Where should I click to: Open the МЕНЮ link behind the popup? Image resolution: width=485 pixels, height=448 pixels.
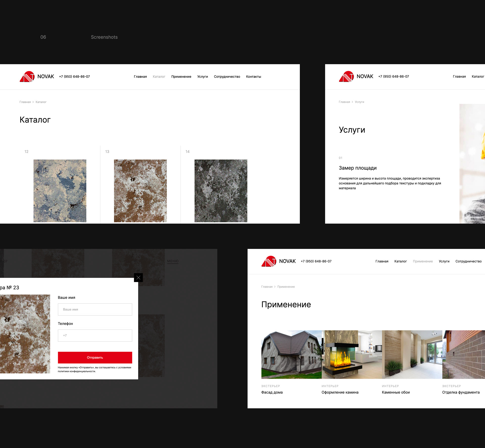[173, 261]
